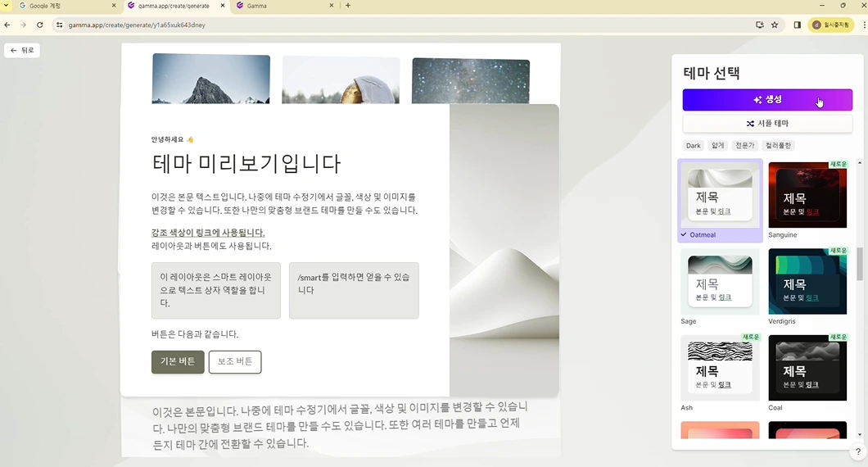Click the 테마 미리보기입니다 heading

click(246, 163)
